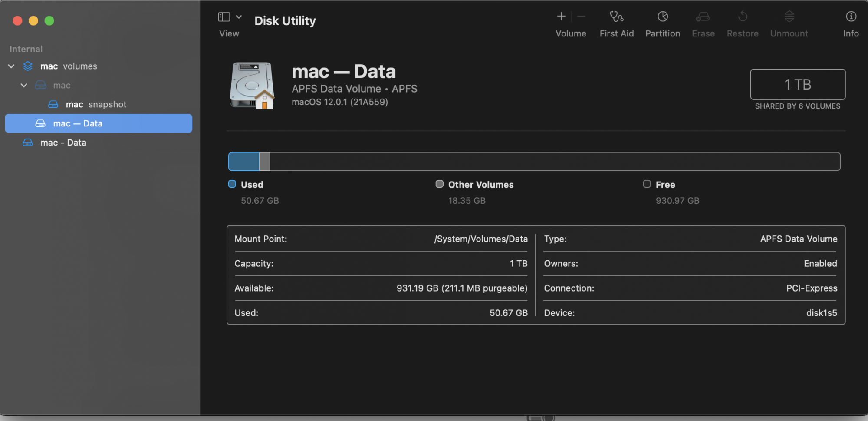Click the blue Used segment of usage bar
This screenshot has height=421, width=868.
(x=244, y=162)
